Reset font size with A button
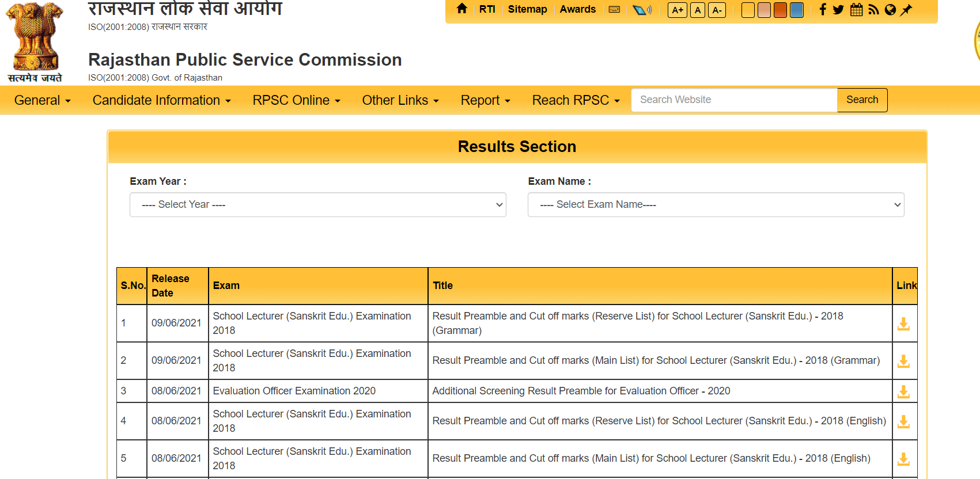This screenshot has width=980, height=479. [698, 10]
